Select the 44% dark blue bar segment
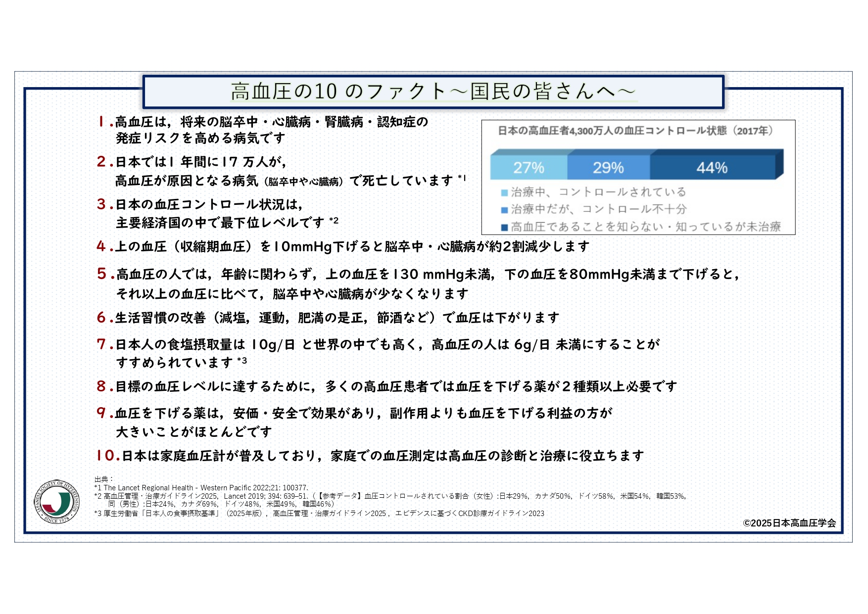 point(712,168)
